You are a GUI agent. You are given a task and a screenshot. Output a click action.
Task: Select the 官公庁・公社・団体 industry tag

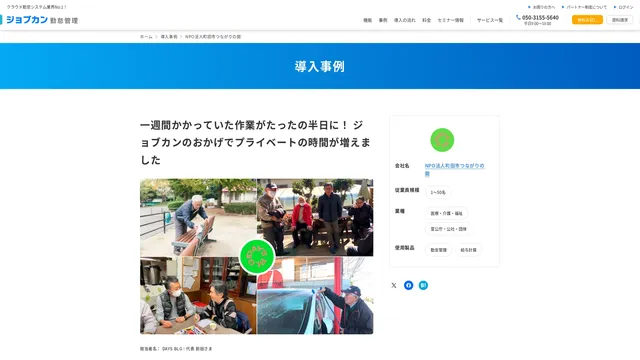click(x=448, y=229)
